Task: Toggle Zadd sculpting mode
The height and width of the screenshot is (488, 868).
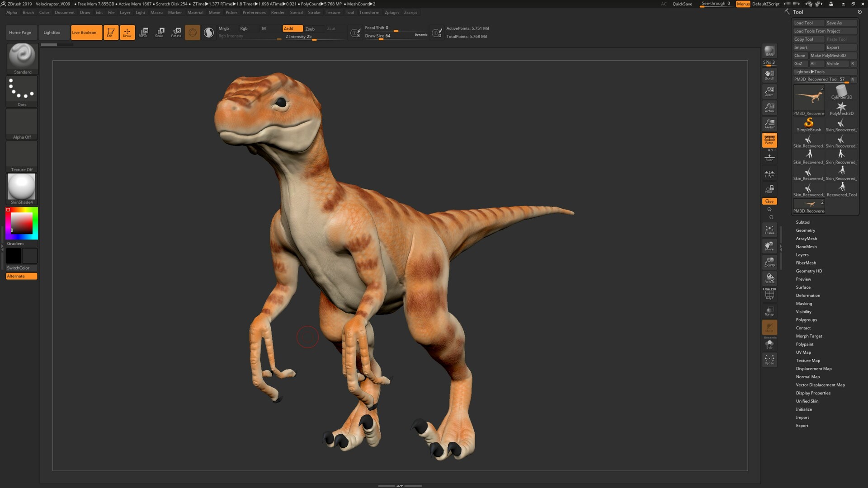Action: [292, 28]
